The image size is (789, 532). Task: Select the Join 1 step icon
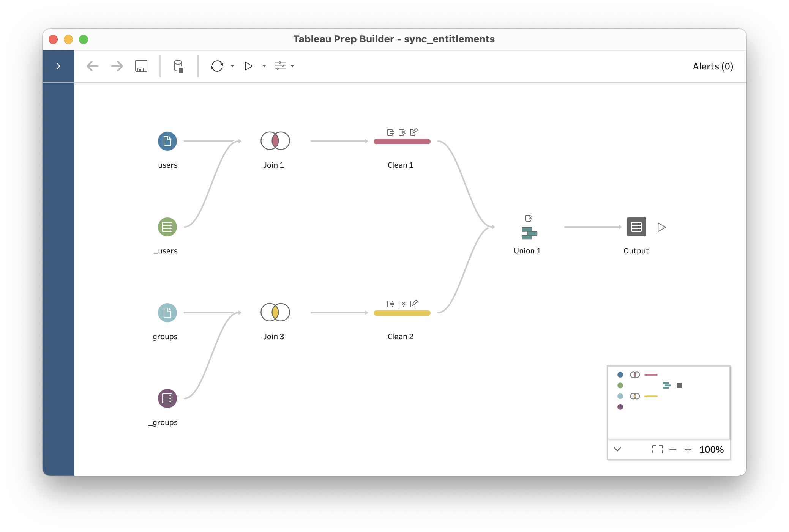(x=275, y=141)
